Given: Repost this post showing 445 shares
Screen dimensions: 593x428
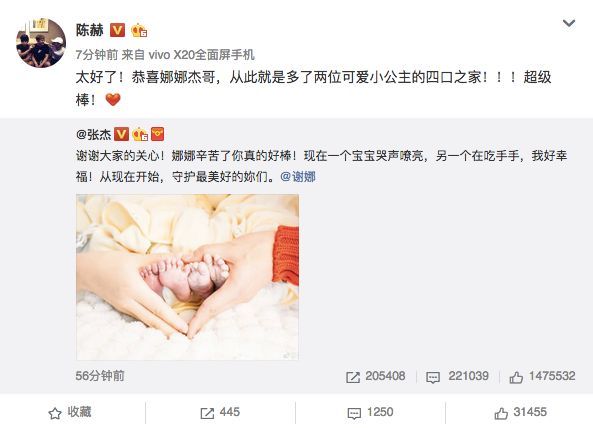Looking at the screenshot, I should tap(220, 412).
